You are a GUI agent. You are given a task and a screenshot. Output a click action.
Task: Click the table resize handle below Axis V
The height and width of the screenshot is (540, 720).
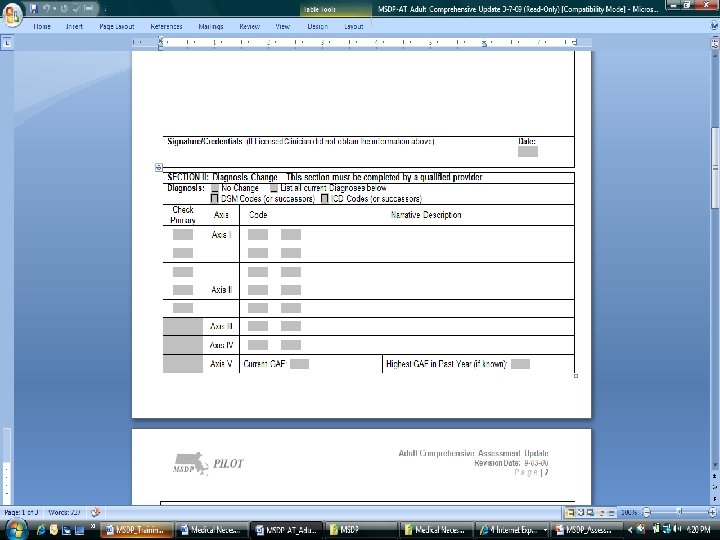click(576, 376)
